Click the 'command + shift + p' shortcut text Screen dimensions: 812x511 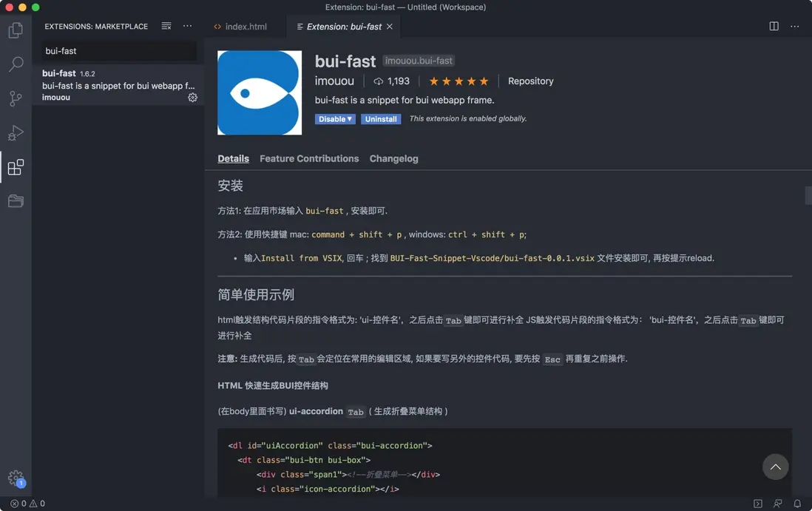(x=356, y=234)
